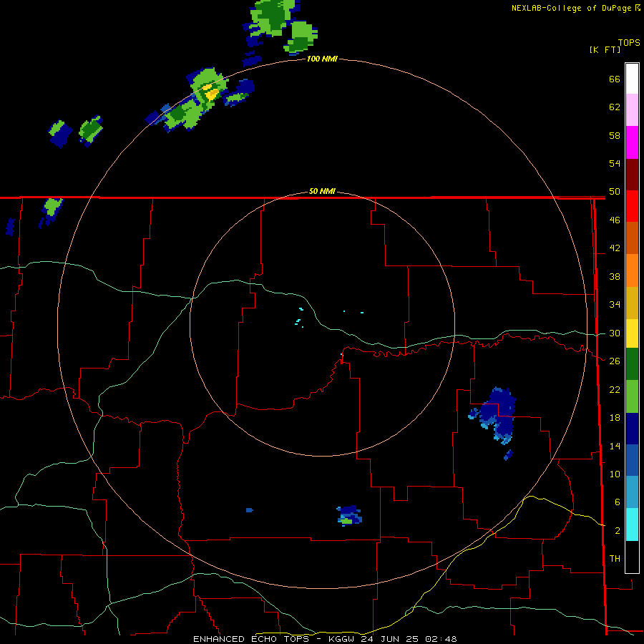Click the green echo just south of the border line
The width and height of the screenshot is (644, 644).
coord(52,211)
